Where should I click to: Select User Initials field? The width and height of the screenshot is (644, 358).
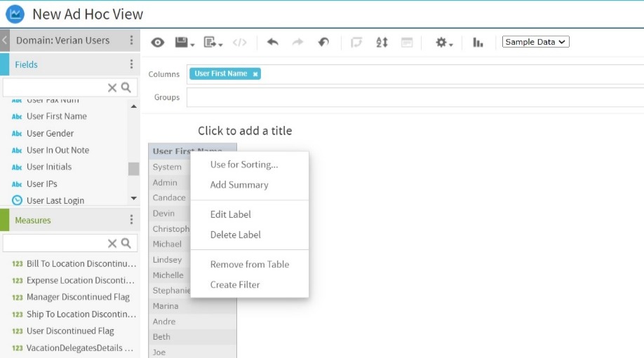pyautogui.click(x=49, y=167)
